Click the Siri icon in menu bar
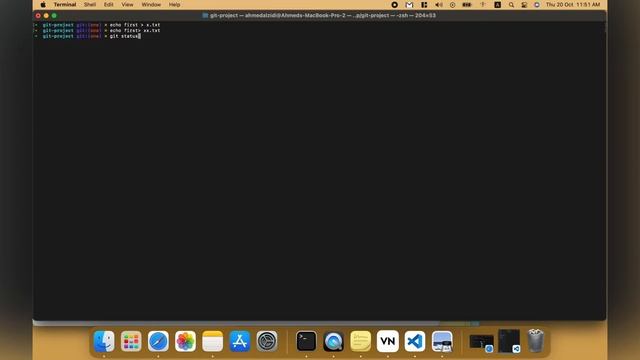 click(x=537, y=4)
